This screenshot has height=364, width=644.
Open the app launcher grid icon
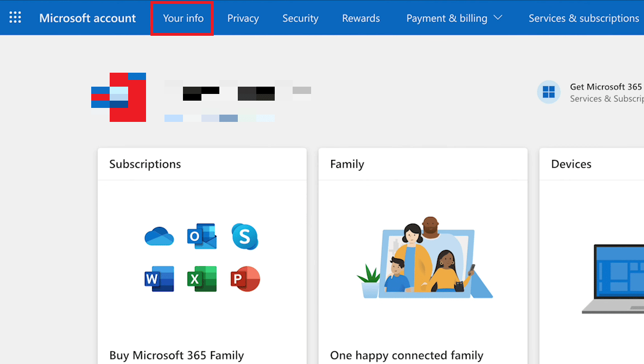pyautogui.click(x=15, y=18)
